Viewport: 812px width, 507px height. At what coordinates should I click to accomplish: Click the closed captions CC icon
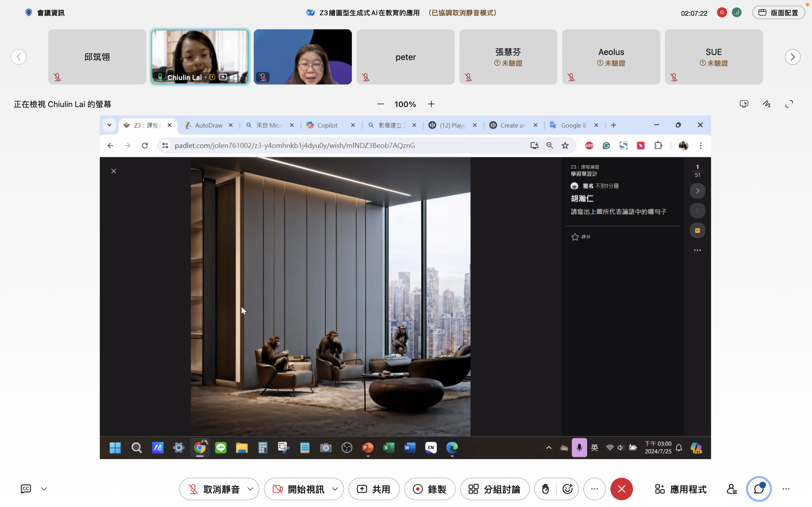(26, 489)
